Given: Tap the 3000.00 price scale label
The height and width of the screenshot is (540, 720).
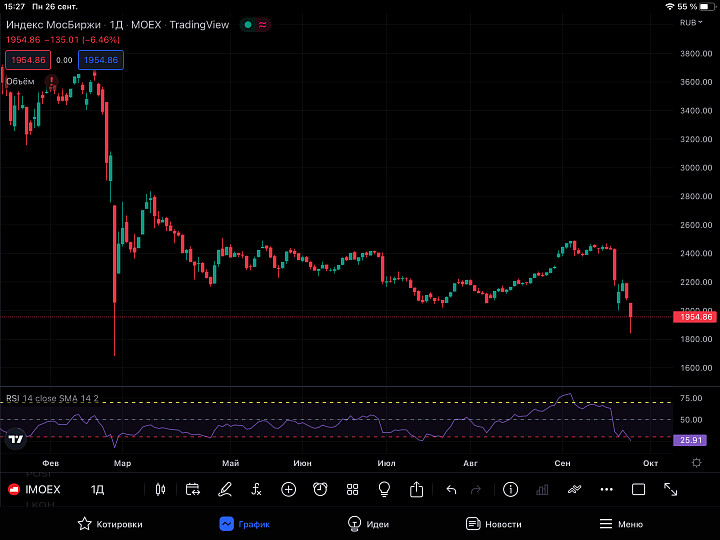Looking at the screenshot, I should [x=696, y=168].
